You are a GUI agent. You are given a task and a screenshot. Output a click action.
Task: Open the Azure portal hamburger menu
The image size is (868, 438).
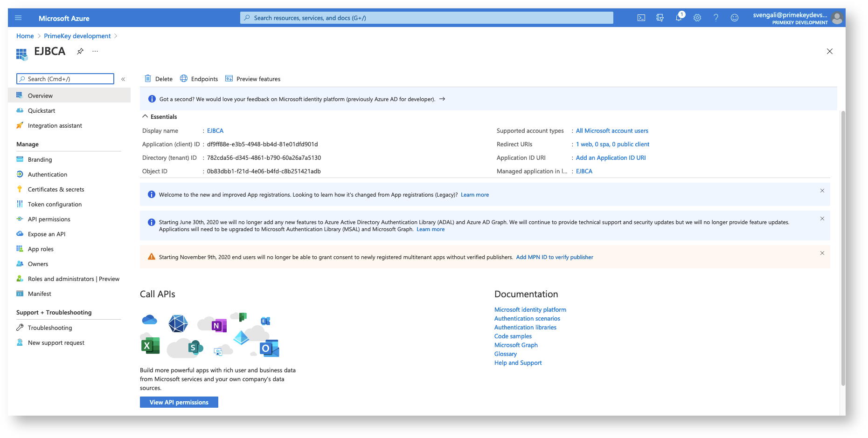click(18, 18)
